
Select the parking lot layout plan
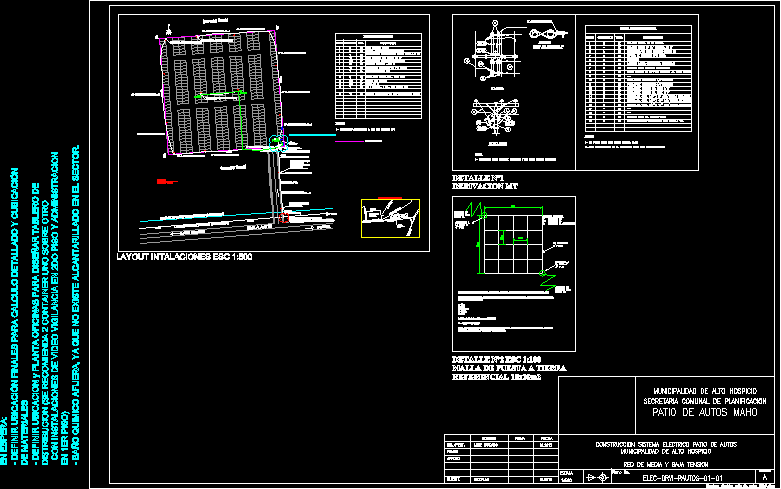tap(221, 92)
